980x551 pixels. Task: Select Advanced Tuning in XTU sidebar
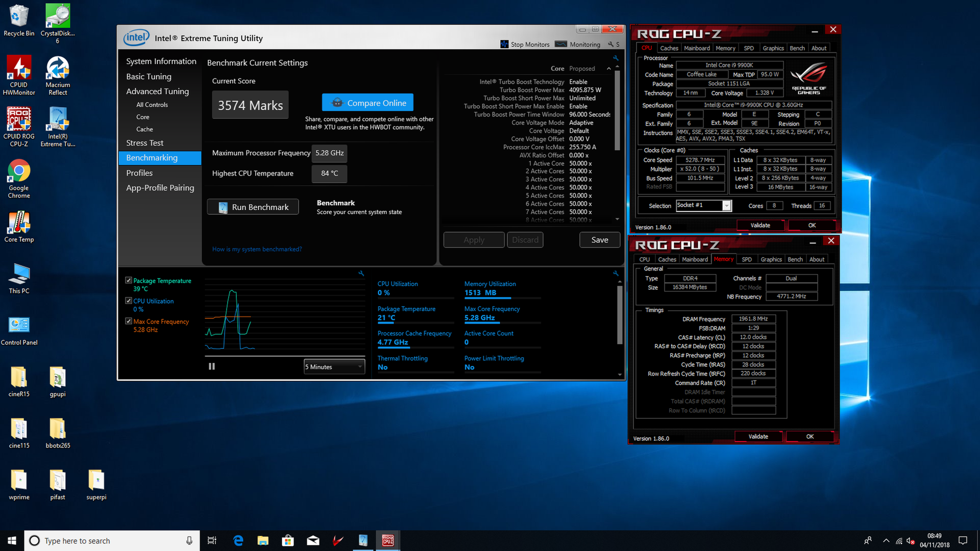coord(157,91)
